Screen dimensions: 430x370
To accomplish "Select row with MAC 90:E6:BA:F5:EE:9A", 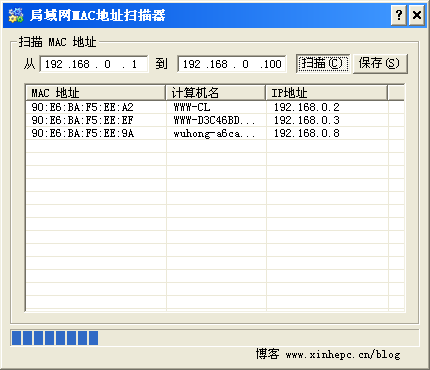I will (x=215, y=133).
